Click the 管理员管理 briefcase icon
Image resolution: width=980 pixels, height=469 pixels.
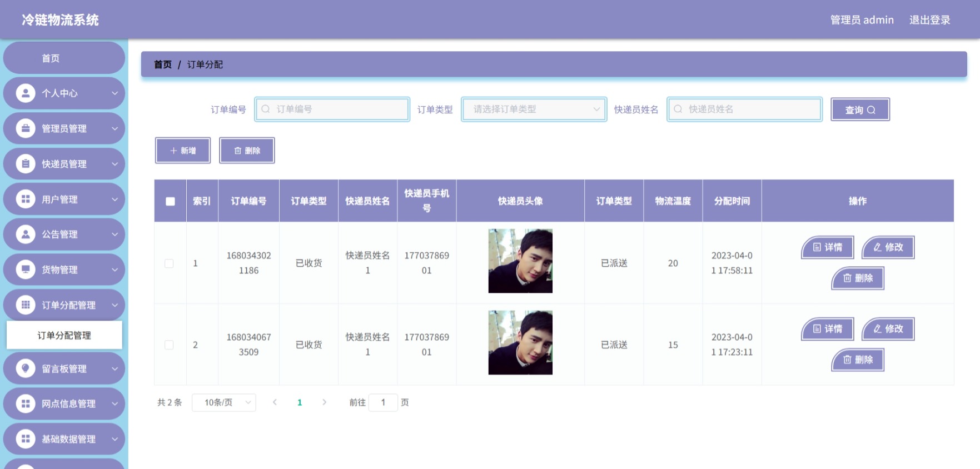(26, 128)
